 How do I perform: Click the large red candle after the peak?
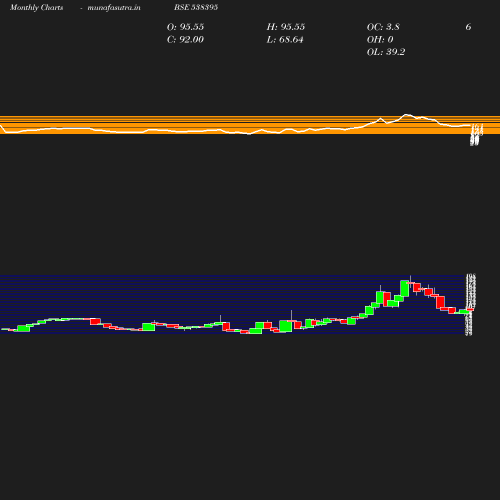440,302
